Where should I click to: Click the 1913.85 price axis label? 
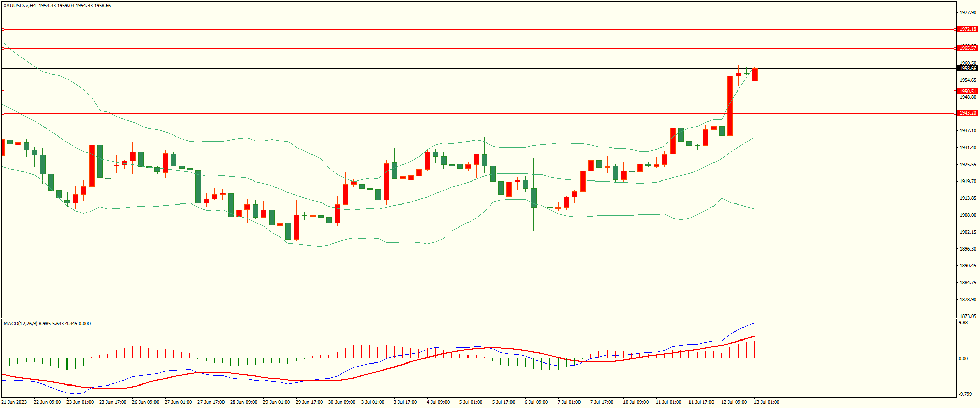pos(968,198)
